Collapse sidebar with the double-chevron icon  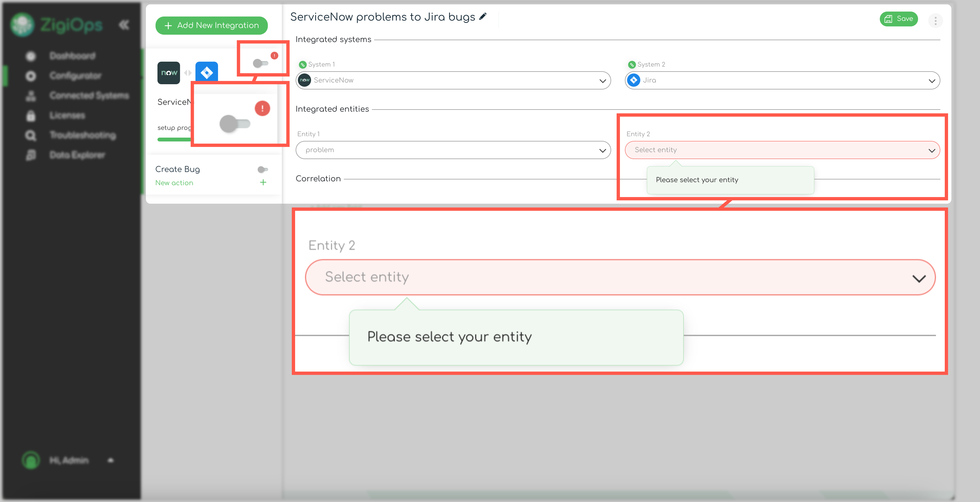click(x=124, y=25)
